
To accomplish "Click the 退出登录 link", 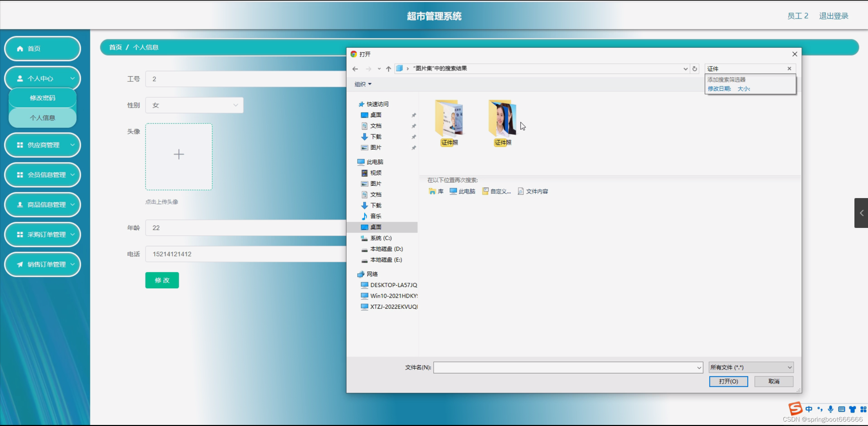I will 833,16.
